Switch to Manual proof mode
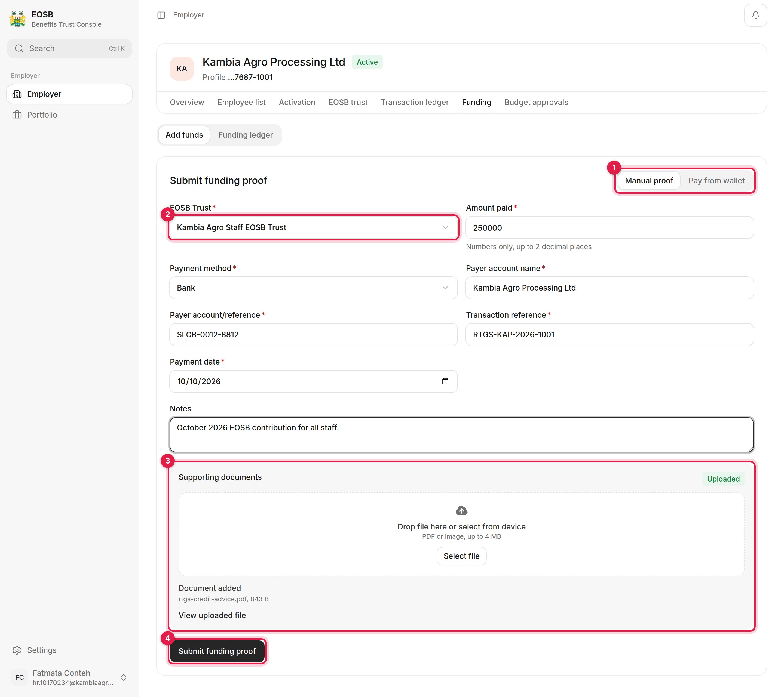The width and height of the screenshot is (784, 697). click(x=649, y=181)
